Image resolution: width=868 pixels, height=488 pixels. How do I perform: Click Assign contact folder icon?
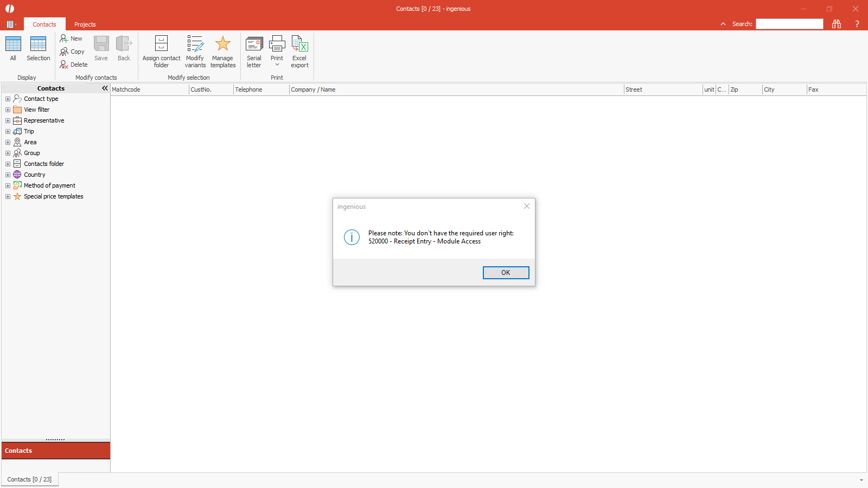[x=161, y=44]
